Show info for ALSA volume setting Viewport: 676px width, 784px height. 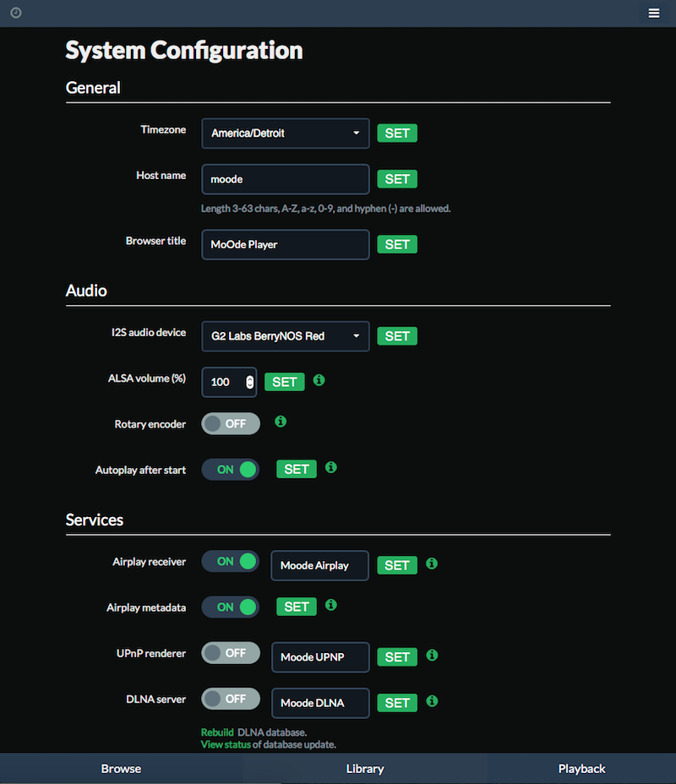[319, 380]
